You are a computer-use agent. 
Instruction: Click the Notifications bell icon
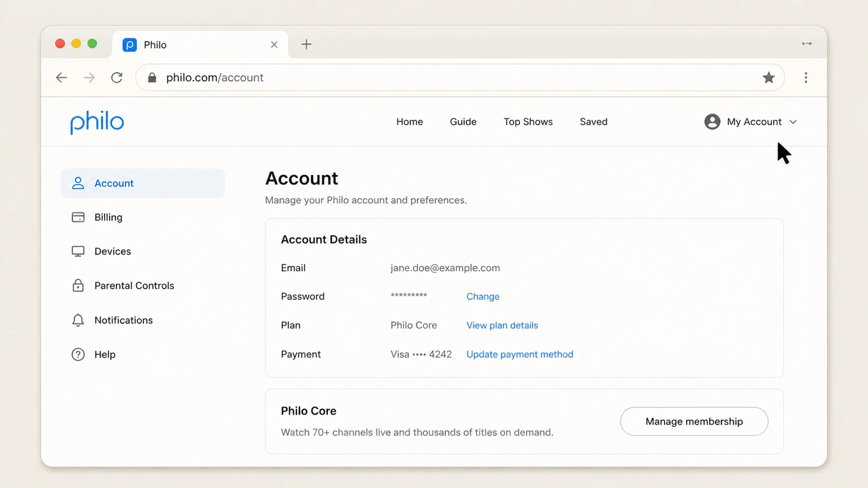tap(78, 320)
